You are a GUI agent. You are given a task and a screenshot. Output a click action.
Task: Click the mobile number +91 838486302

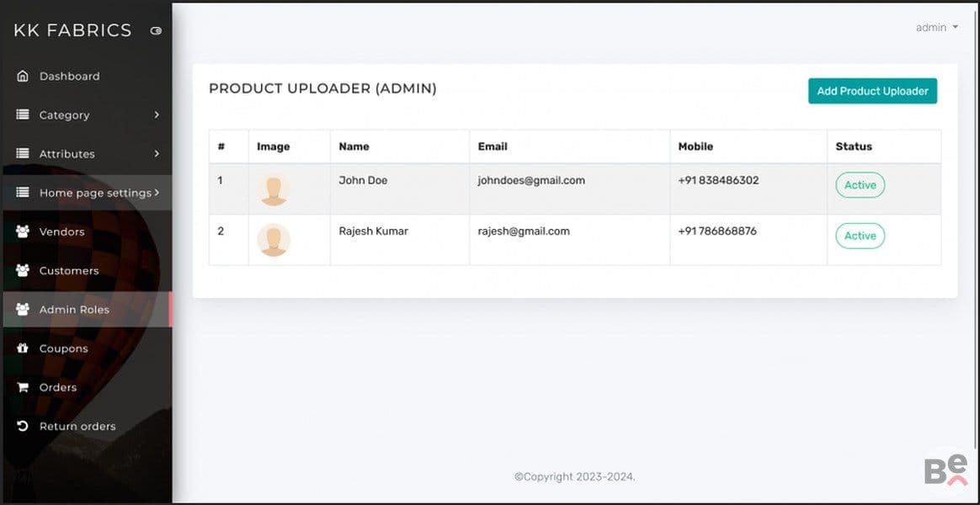point(718,181)
